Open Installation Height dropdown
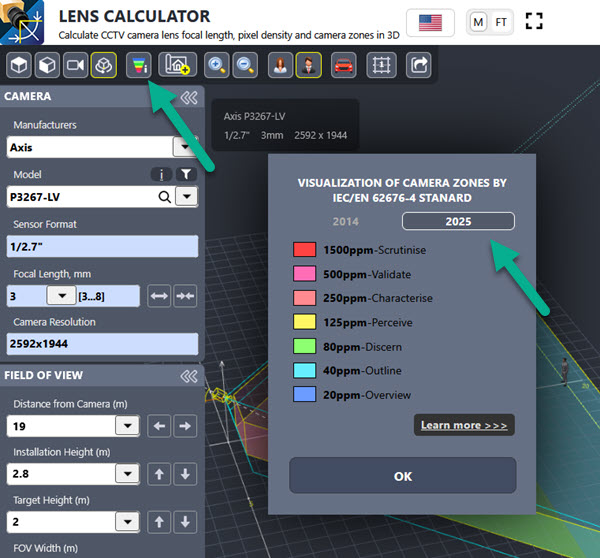This screenshot has width=600, height=558. point(127,474)
